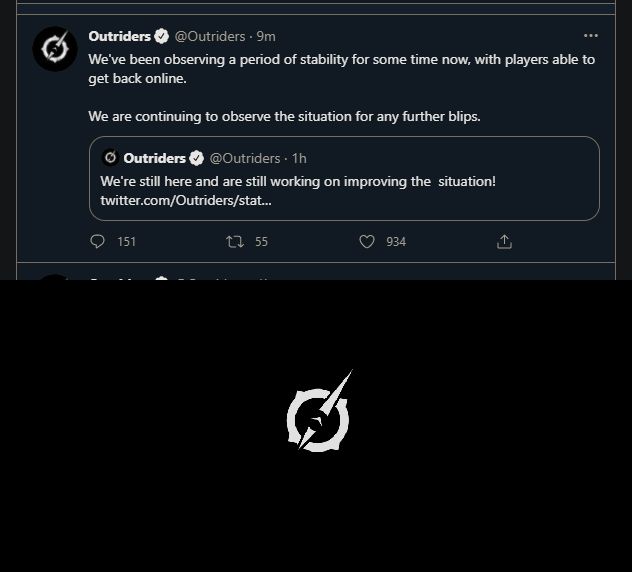This screenshot has height=572, width=632.
Task: Click the large Outriders logo image
Action: [319, 414]
